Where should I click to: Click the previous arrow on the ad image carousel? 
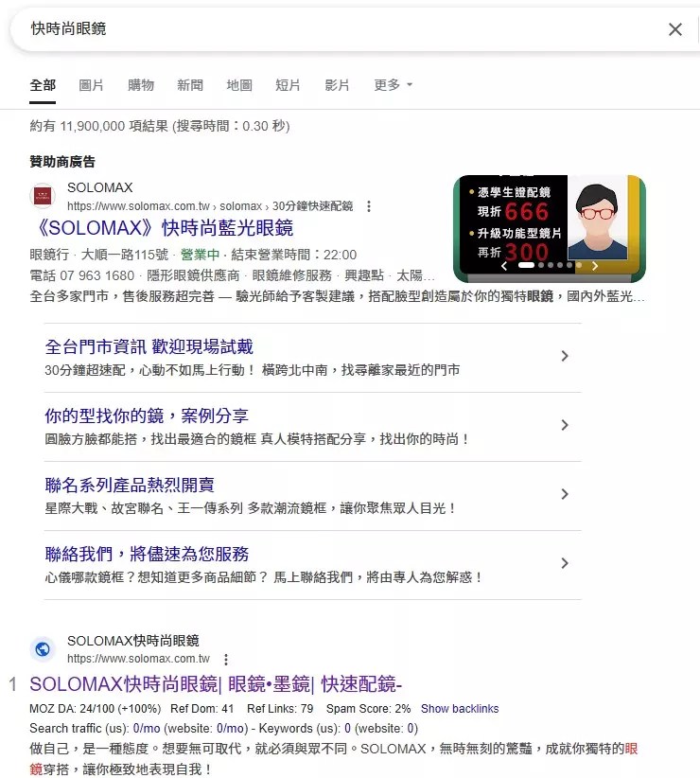[x=504, y=266]
